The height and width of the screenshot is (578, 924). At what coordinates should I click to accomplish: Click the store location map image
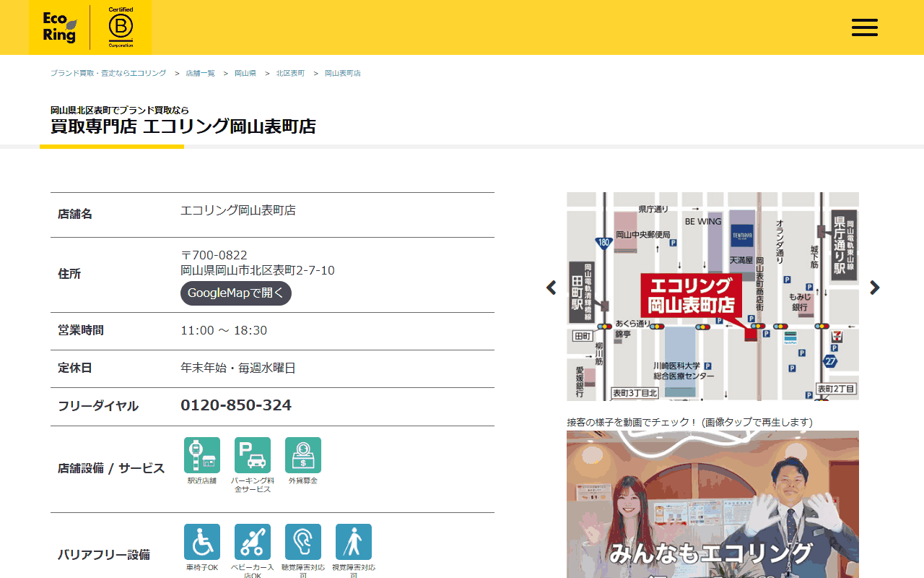click(713, 296)
